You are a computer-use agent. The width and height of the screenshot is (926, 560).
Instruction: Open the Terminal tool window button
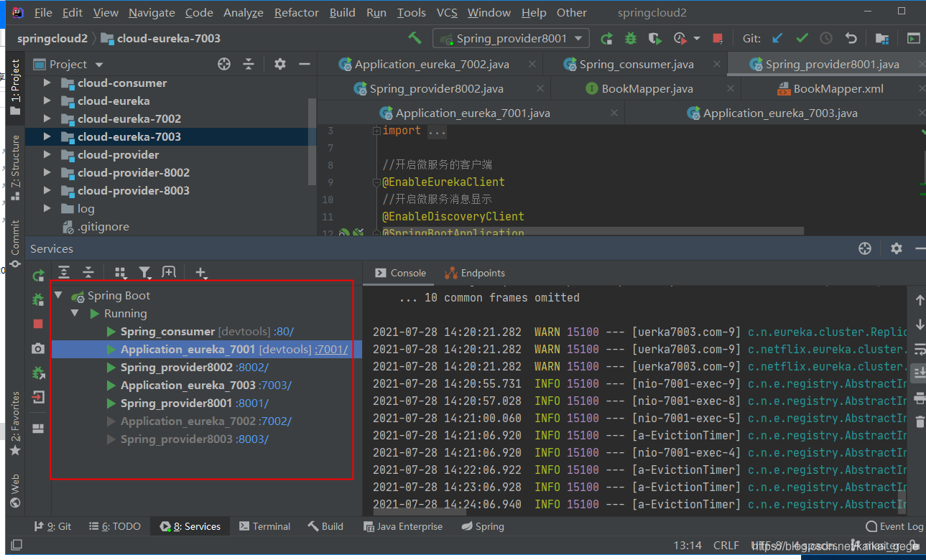tap(264, 526)
